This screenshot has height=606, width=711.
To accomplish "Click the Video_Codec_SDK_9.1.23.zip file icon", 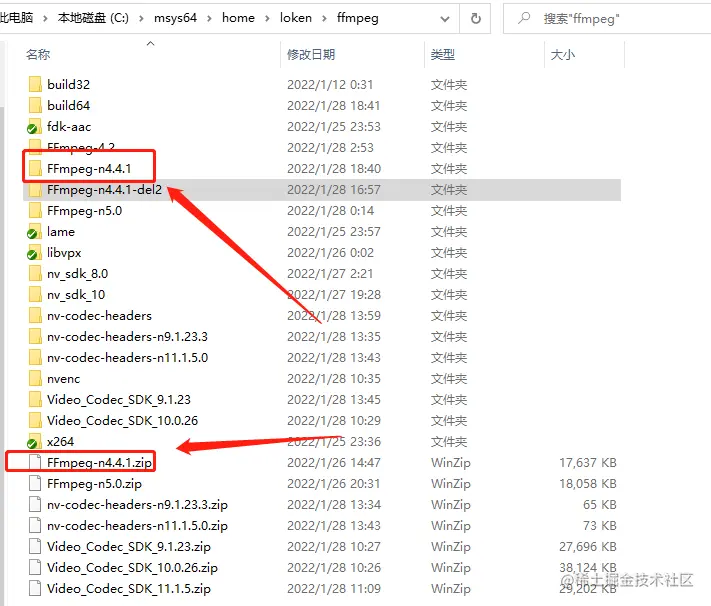I will 35,547.
